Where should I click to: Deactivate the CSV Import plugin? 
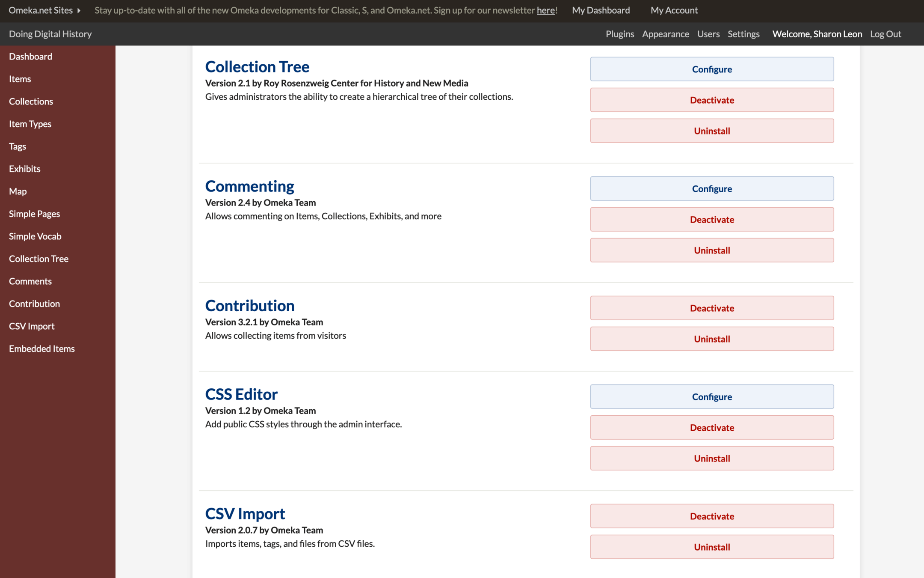711,516
